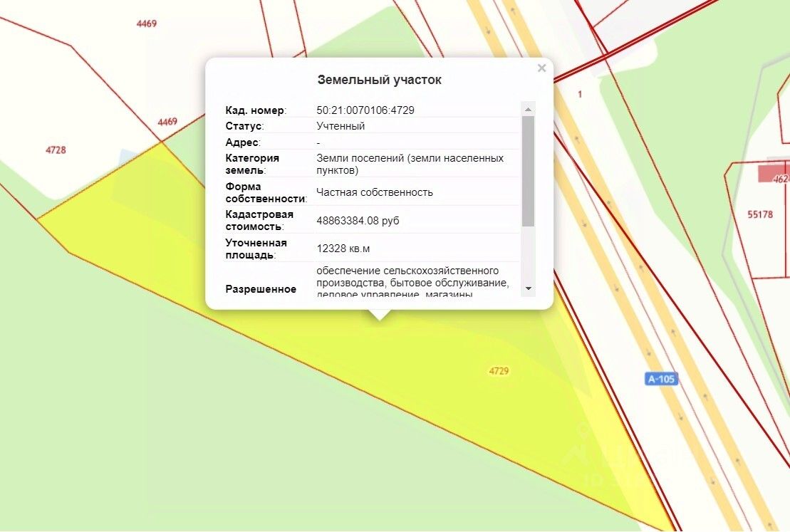Click the red building near label 462
This screenshot has width=790, height=532.
(x=774, y=173)
